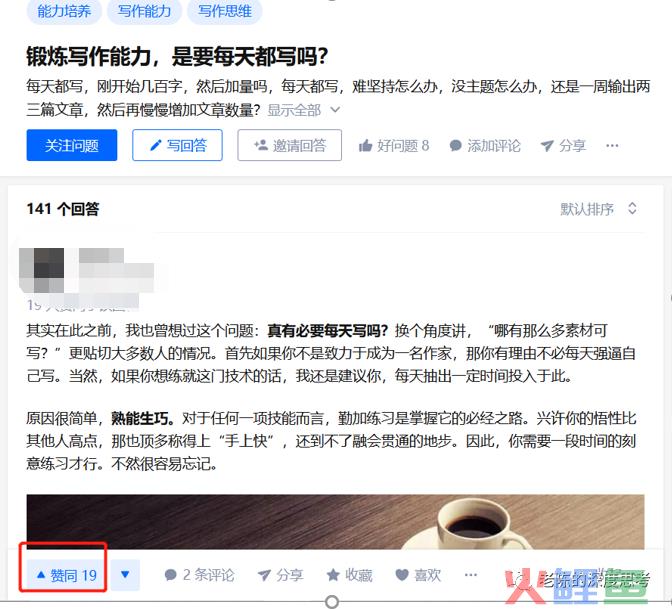The image size is (672, 610).
Task: Upvote the answer with 赞同 19
Action: [x=67, y=575]
